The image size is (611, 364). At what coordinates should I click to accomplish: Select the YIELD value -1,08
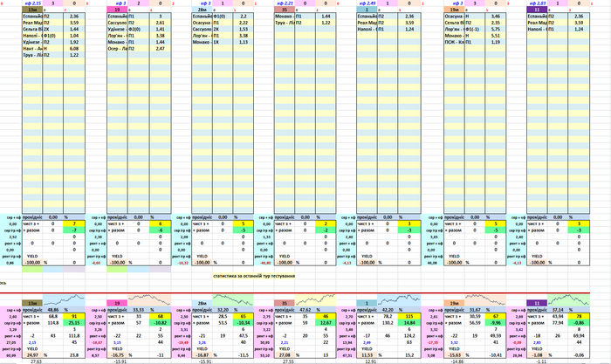pos(537,355)
